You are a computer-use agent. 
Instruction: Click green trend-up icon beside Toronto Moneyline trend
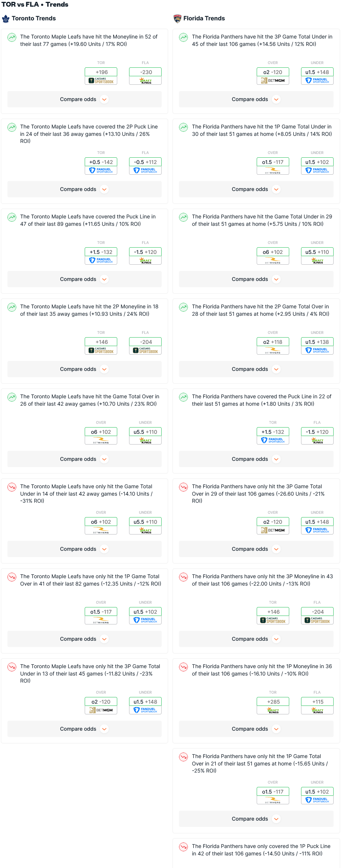(x=12, y=37)
